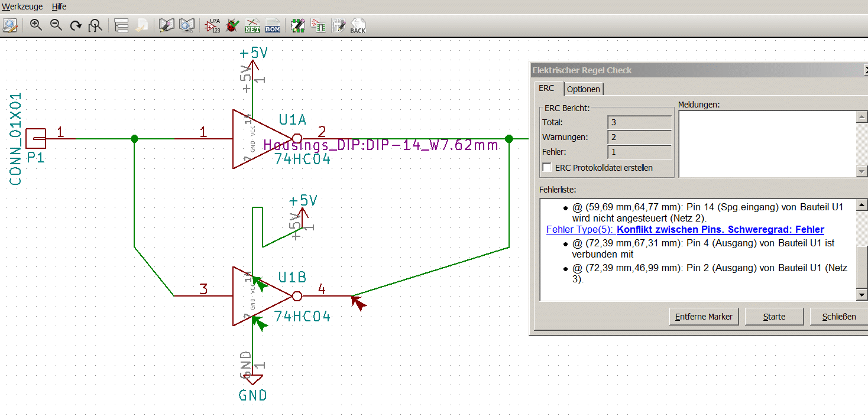Click the Schließen button
Viewport: 868px width, 420px height.
(x=839, y=317)
